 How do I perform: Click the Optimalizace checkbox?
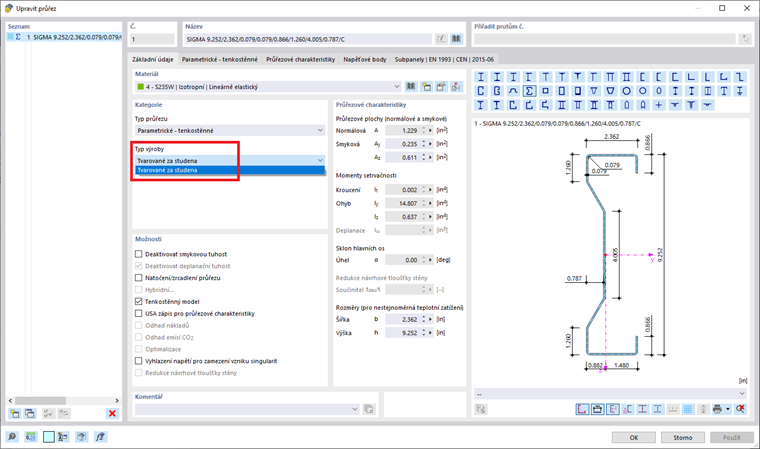coord(139,349)
